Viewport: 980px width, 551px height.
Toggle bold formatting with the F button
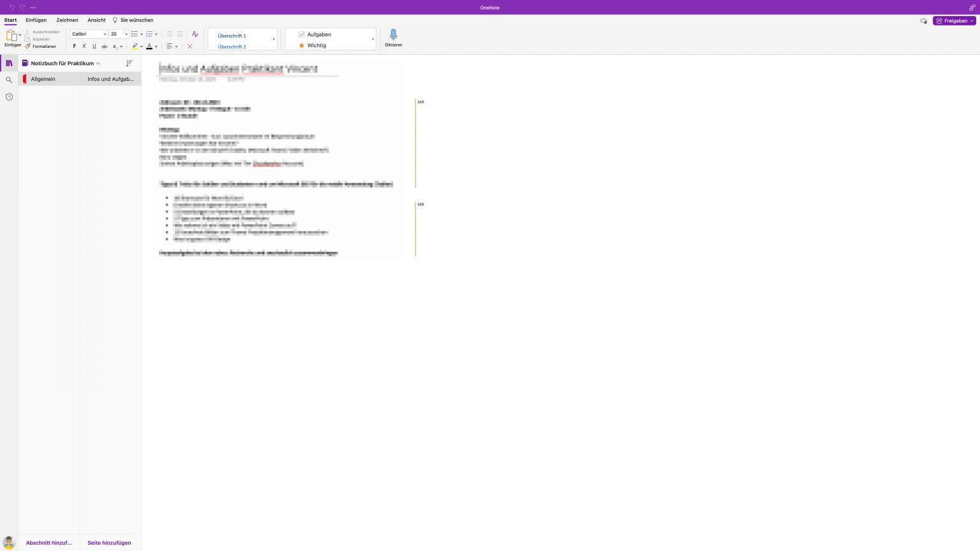click(x=74, y=46)
